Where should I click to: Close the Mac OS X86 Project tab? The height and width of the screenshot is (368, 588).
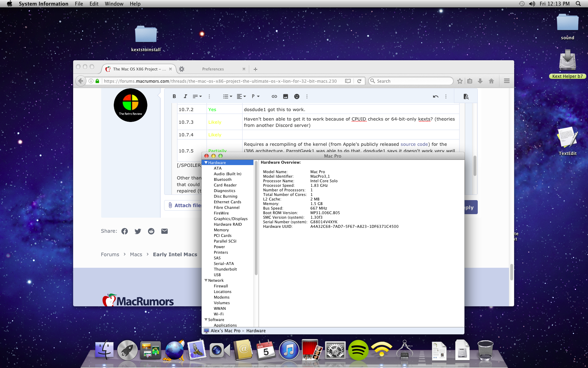(170, 69)
